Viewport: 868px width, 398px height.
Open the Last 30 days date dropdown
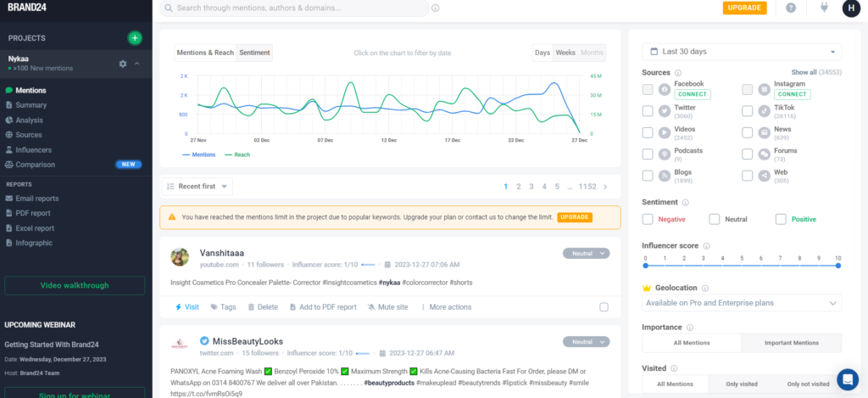pyautogui.click(x=742, y=52)
